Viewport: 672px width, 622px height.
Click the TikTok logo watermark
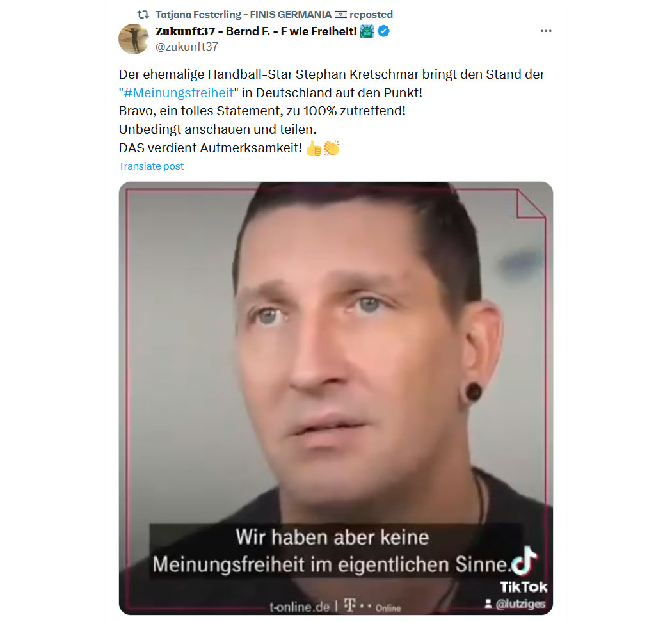[x=524, y=570]
